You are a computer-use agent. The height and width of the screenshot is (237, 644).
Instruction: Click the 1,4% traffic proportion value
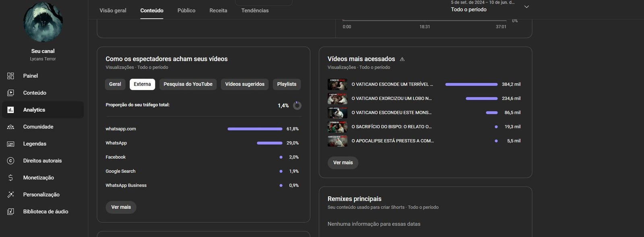click(x=283, y=105)
